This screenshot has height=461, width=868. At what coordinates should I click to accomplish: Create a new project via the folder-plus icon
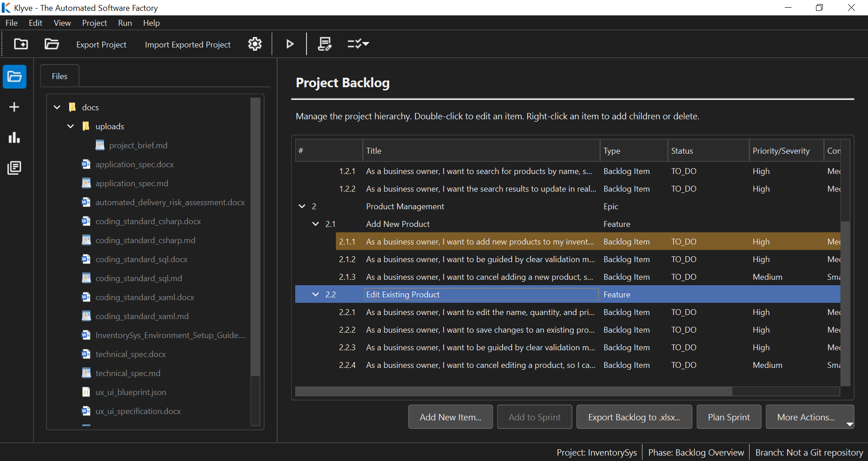click(21, 44)
